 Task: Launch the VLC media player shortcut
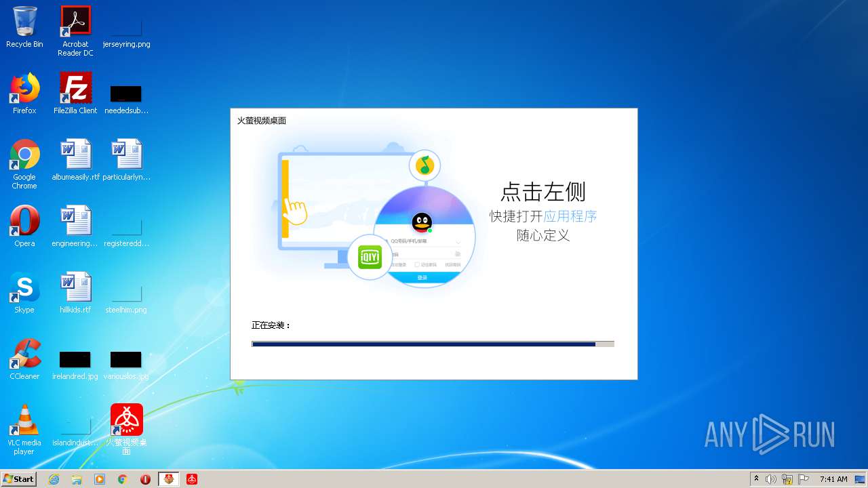24,430
